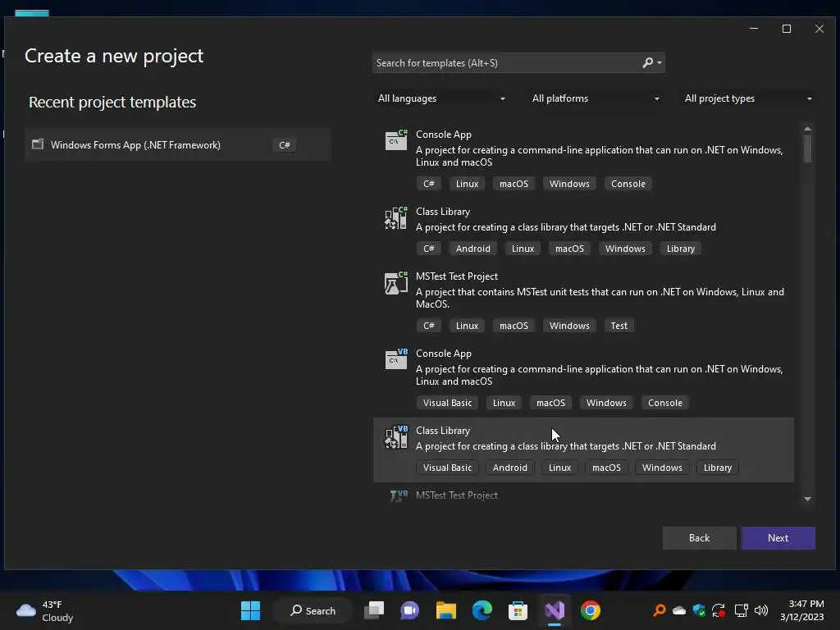Expand the search options arrow beside magnifier

660,63
